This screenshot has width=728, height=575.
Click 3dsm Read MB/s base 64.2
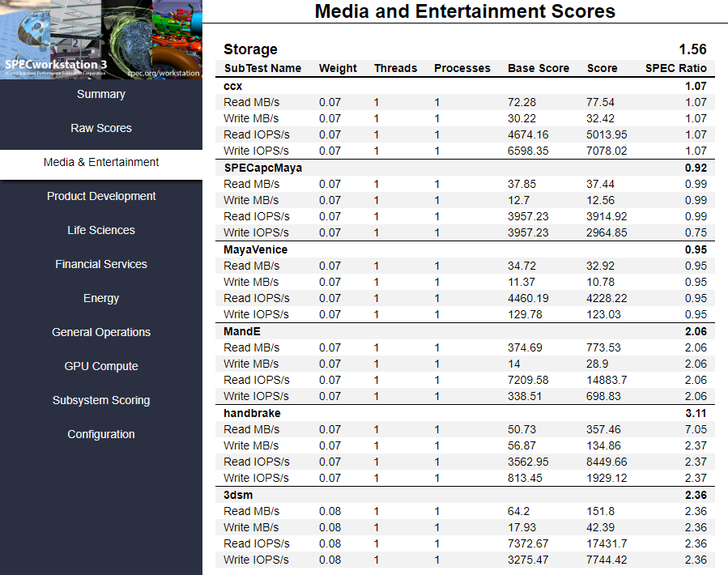click(x=518, y=511)
